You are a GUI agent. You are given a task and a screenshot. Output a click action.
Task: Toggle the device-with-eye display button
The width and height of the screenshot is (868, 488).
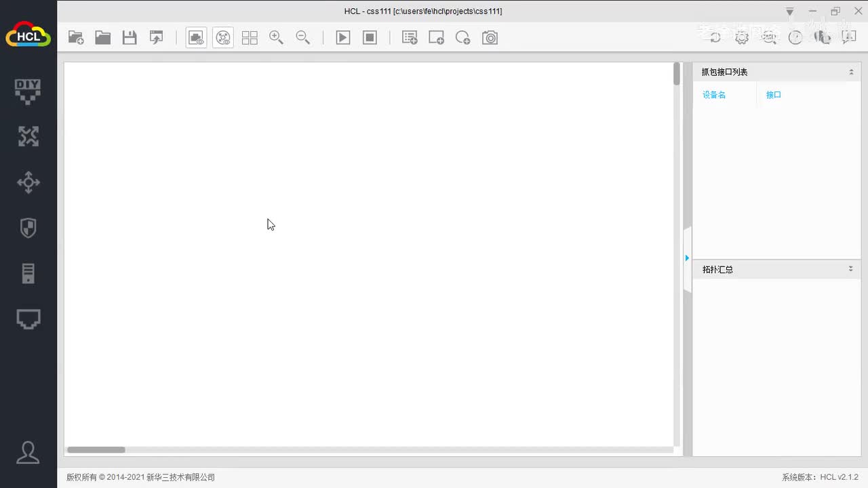[197, 38]
